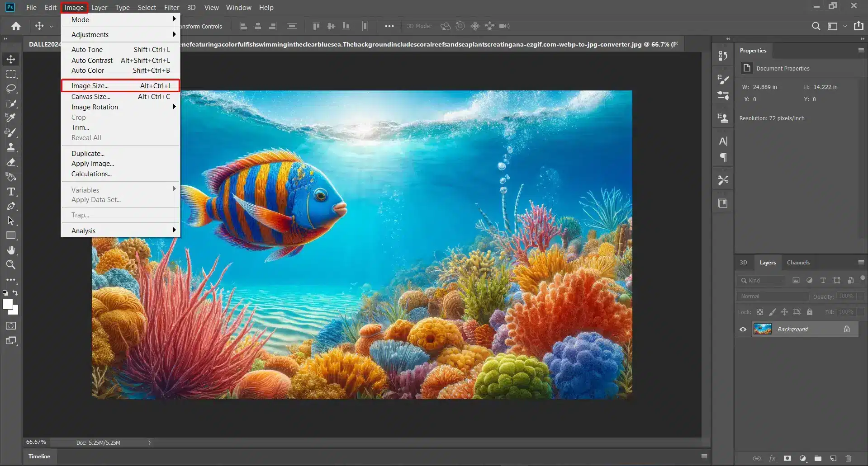
Task: Open the Kind filter dropdown
Action: click(x=762, y=280)
